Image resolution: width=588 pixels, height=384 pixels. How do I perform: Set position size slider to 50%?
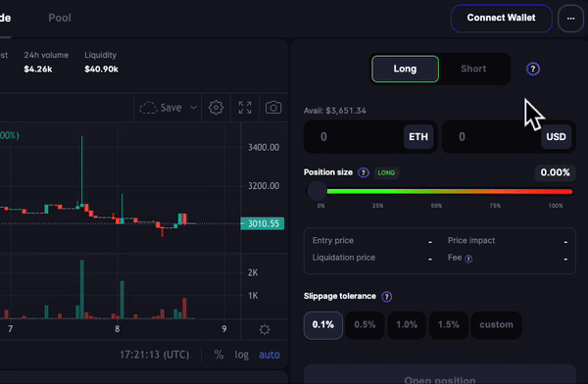pos(436,192)
